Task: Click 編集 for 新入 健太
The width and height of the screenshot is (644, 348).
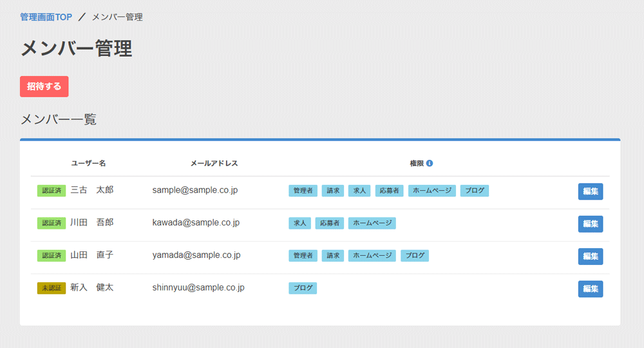Action: [x=590, y=289]
